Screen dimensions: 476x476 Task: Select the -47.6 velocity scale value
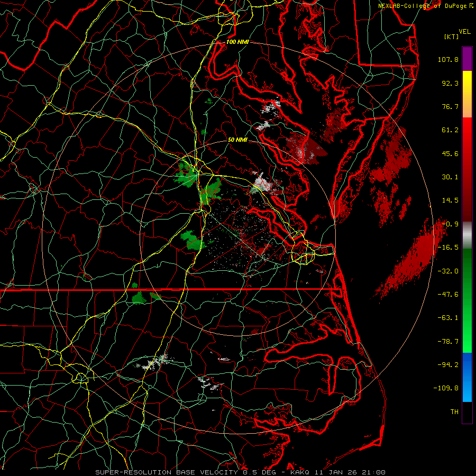tap(448, 295)
